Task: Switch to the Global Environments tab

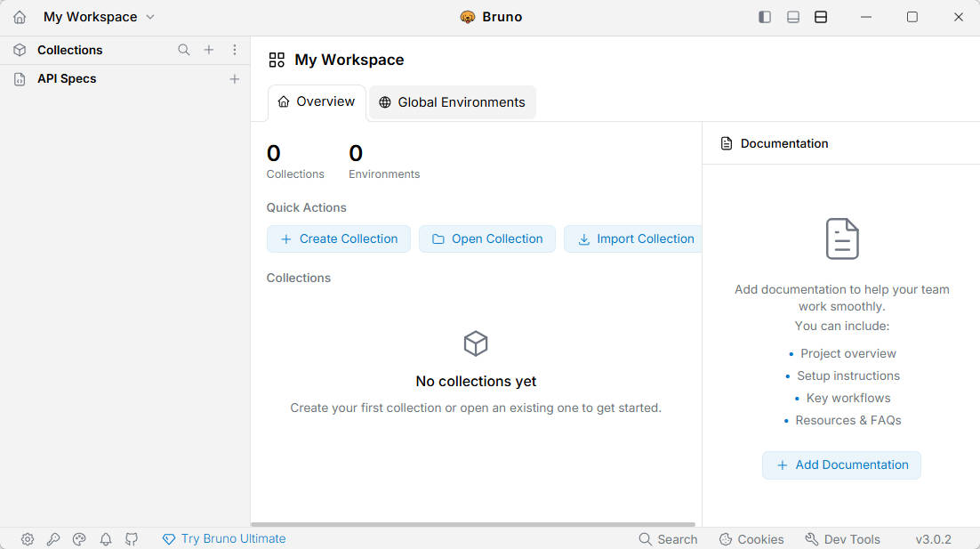Action: [x=453, y=102]
